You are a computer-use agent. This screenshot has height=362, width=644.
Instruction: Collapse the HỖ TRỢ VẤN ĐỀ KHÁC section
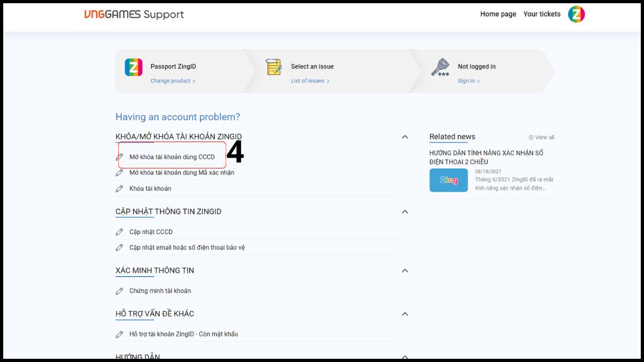(x=405, y=314)
